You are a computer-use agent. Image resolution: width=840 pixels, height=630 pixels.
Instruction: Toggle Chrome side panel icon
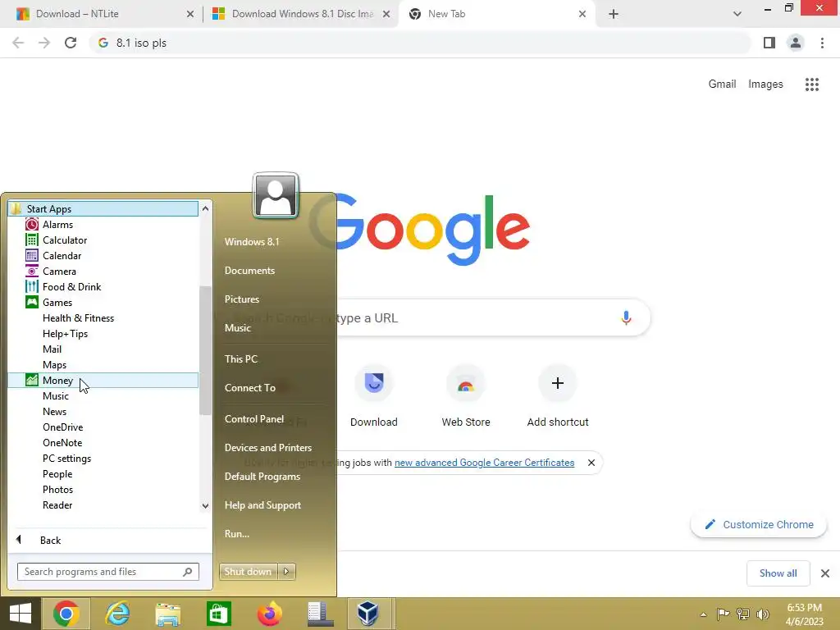[x=769, y=43]
